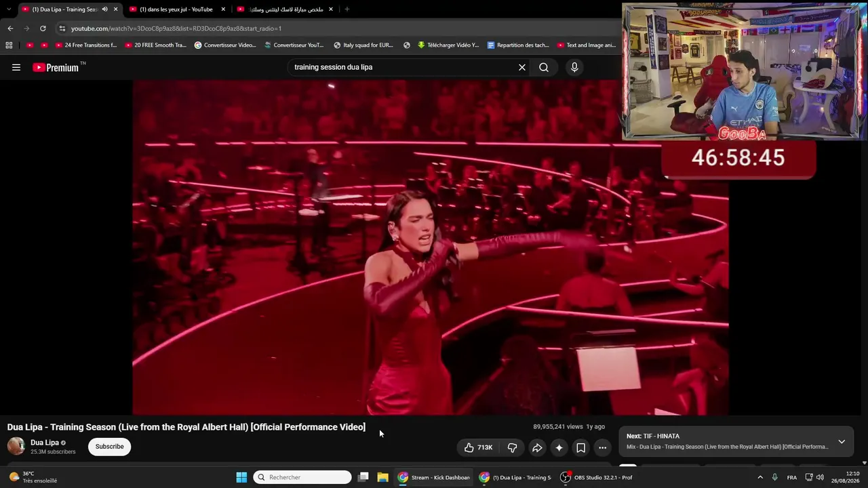The height and width of the screenshot is (488, 868).
Task: Open the 'Télécharger Vidéo Y...' bookmark
Action: (x=448, y=45)
